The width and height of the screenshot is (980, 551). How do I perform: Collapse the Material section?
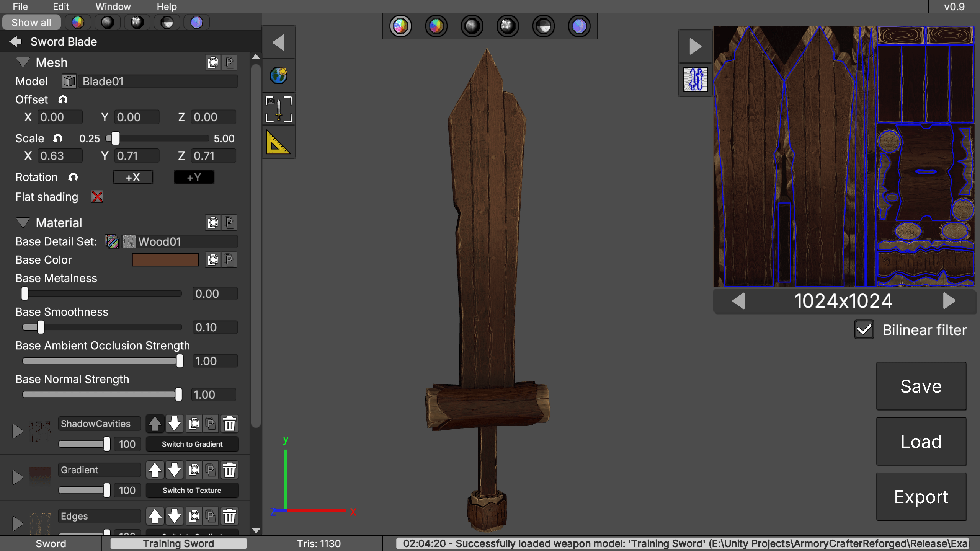point(23,222)
